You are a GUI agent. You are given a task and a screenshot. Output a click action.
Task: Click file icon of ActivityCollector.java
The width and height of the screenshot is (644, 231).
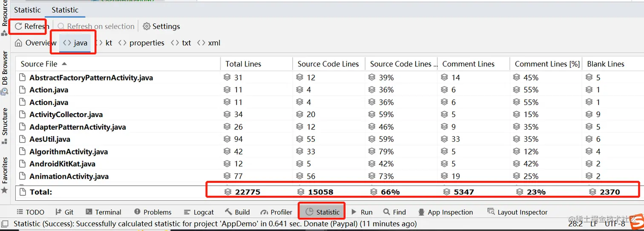(23, 114)
